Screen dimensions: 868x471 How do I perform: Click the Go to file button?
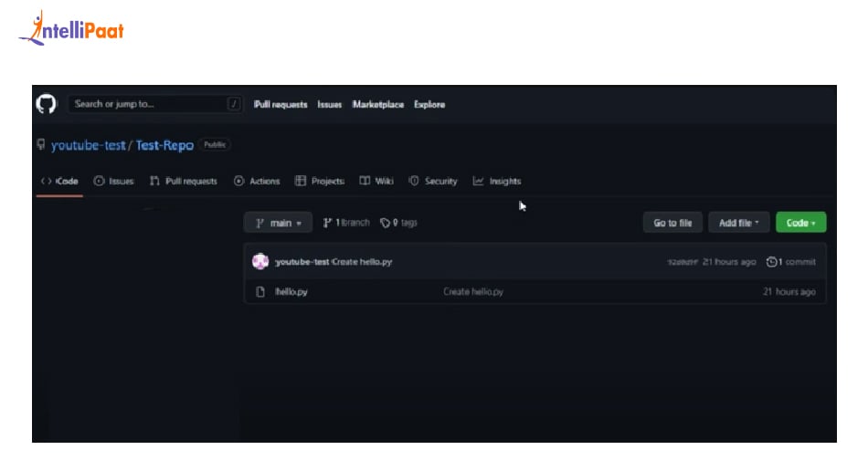pyautogui.click(x=672, y=223)
